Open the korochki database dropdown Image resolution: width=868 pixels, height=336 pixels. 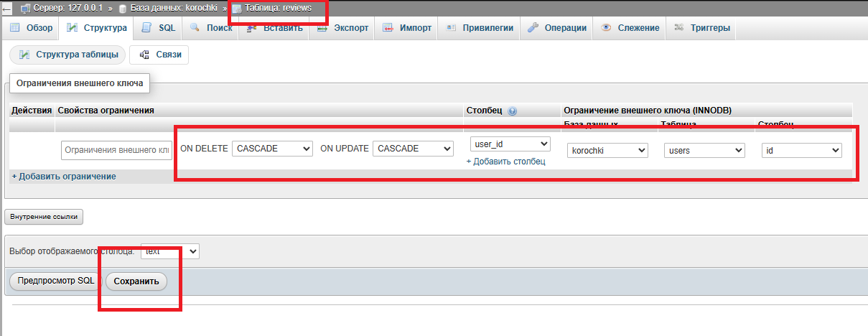pos(607,151)
